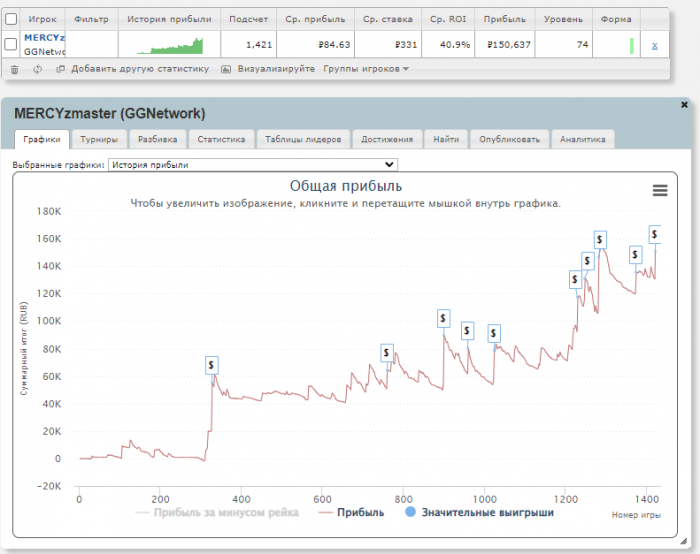
Task: Click the $ marker near game 760
Action: point(387,353)
